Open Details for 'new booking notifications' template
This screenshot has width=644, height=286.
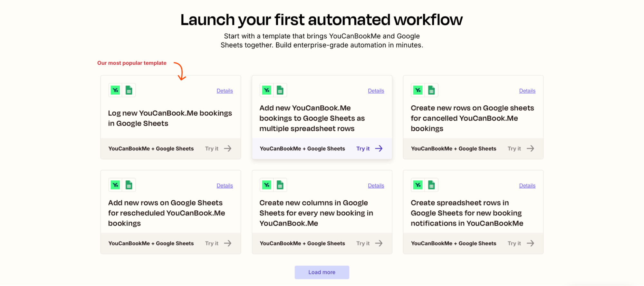(527, 186)
